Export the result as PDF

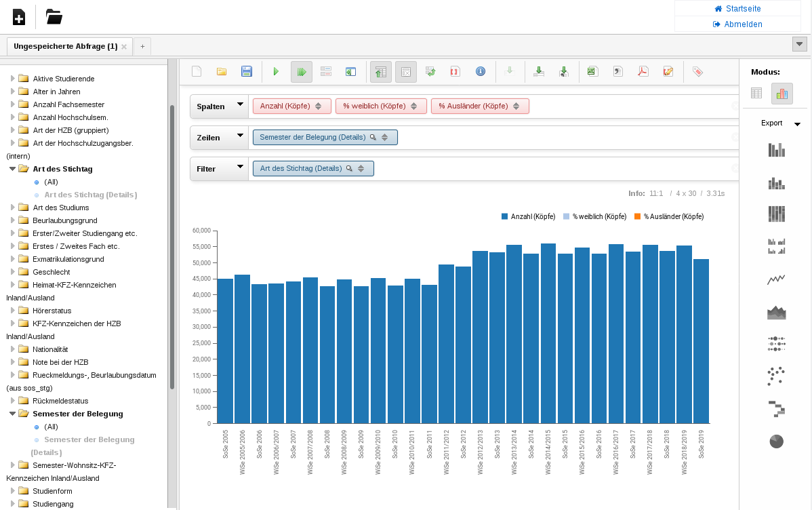tap(643, 72)
